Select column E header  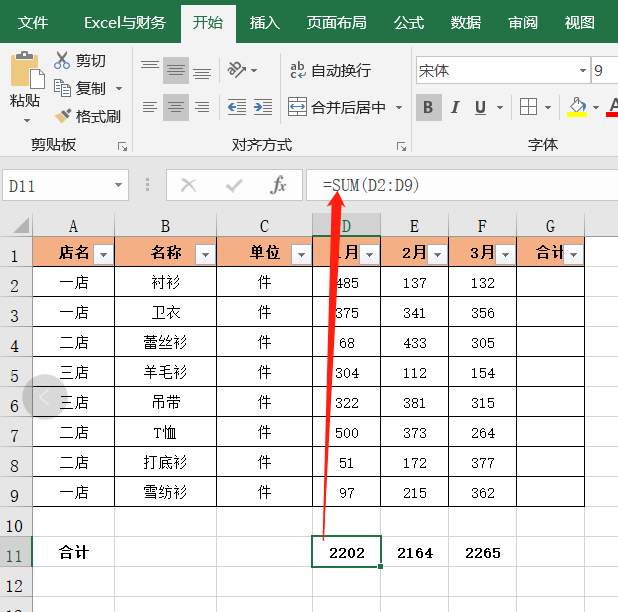click(414, 226)
